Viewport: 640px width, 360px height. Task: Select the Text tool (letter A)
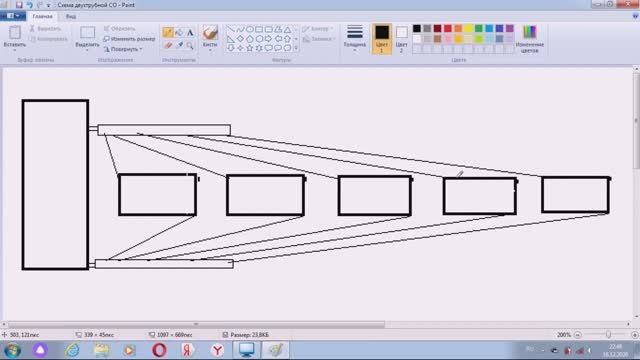click(190, 33)
